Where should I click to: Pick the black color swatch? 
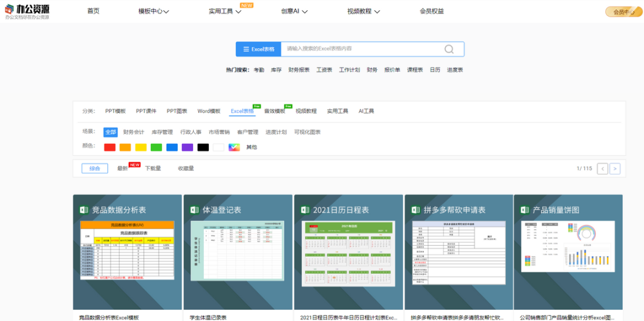(x=203, y=147)
